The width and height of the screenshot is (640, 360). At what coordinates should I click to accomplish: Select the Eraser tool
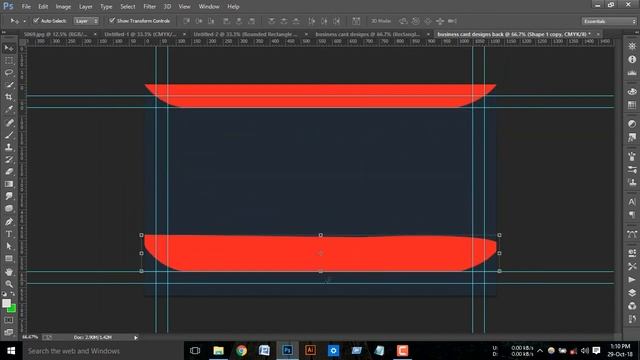click(x=9, y=172)
